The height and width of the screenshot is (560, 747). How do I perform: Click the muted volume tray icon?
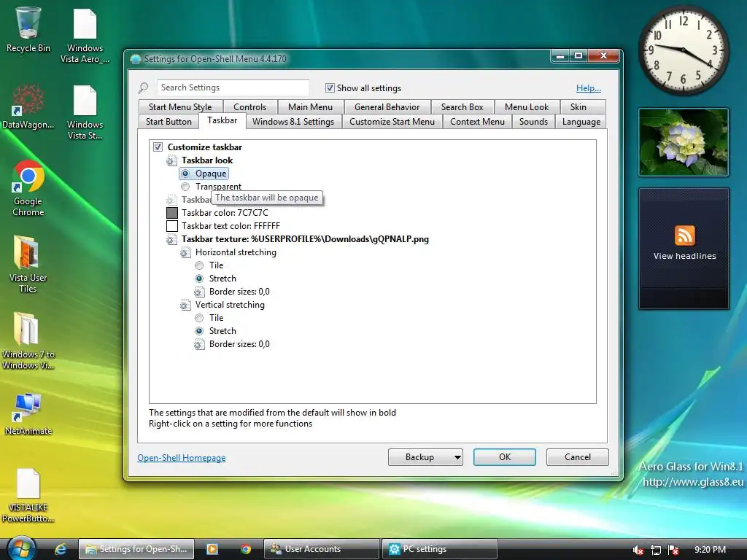pos(638,550)
